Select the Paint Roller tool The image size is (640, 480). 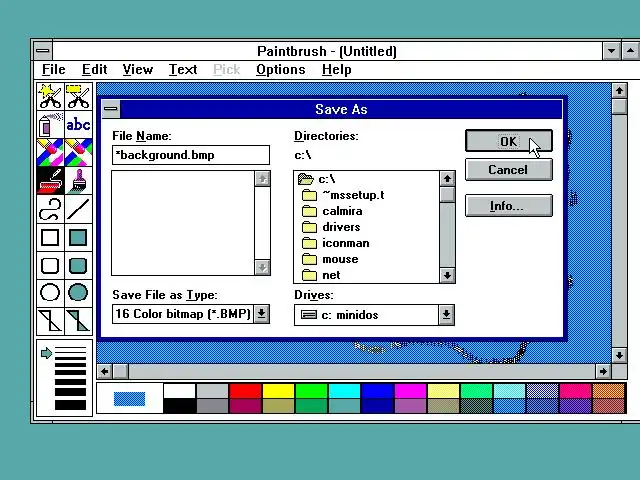tap(50, 180)
